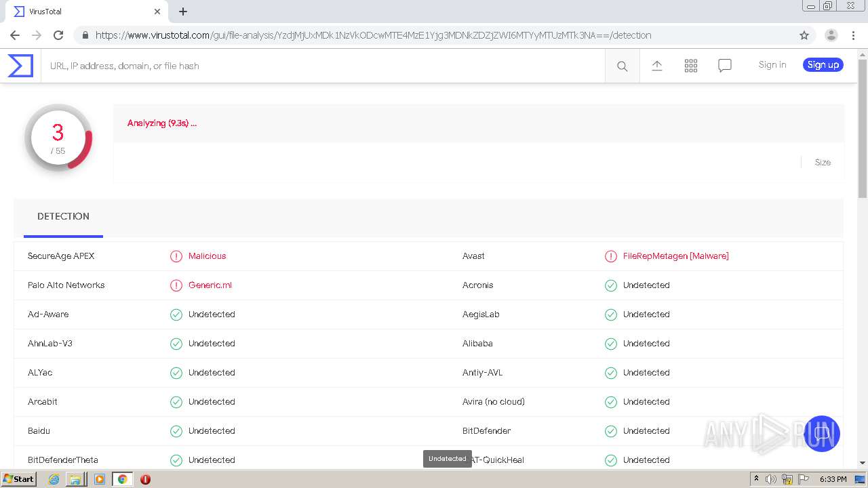Viewport: 868px width, 488px height.
Task: Open the Windows Start menu
Action: pyautogui.click(x=18, y=479)
